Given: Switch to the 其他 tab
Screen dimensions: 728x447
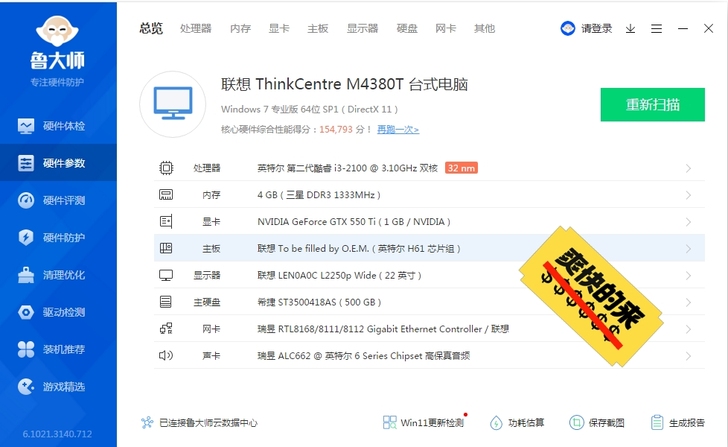Looking at the screenshot, I should pyautogui.click(x=484, y=28).
